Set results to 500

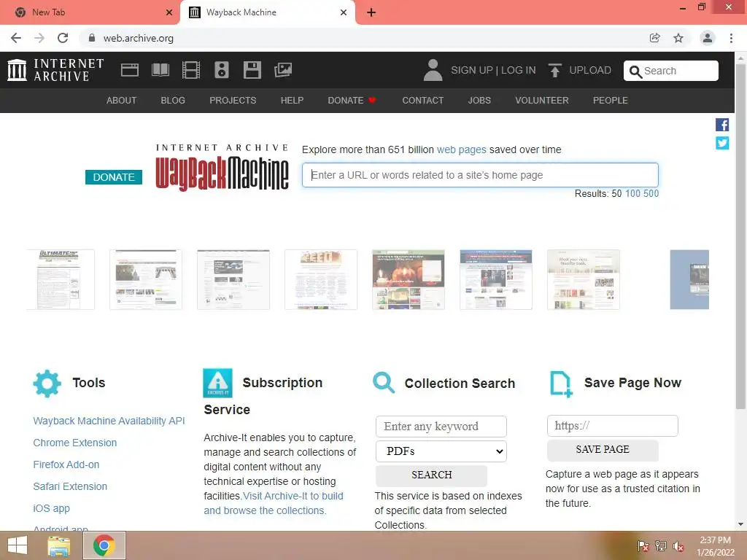click(651, 193)
